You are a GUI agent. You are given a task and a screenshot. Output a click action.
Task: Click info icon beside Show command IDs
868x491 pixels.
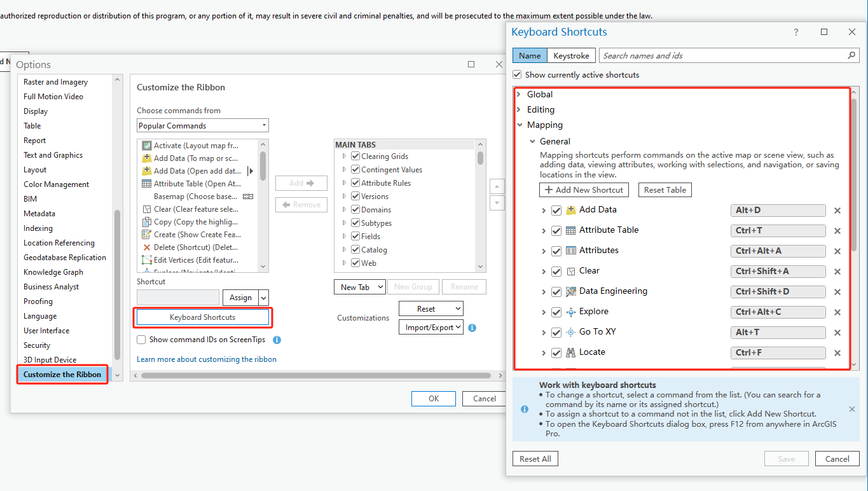(277, 340)
